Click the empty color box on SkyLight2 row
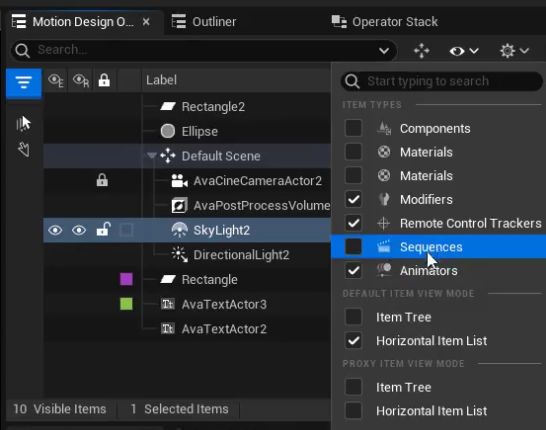 tap(126, 230)
